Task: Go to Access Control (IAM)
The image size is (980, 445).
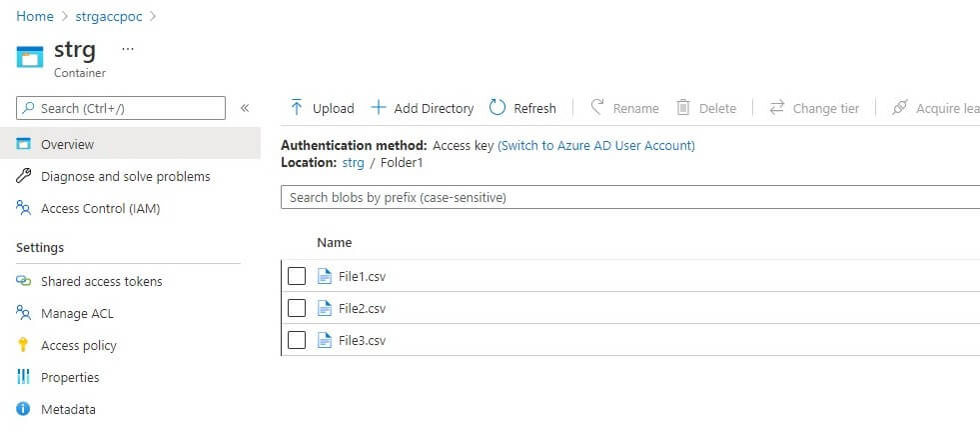Action: click(x=100, y=208)
